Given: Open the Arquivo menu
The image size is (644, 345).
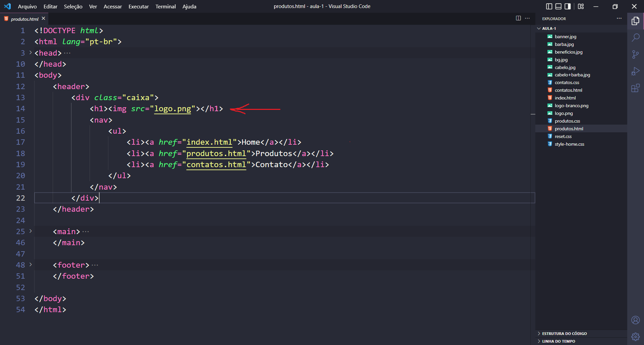Looking at the screenshot, I should pyautogui.click(x=27, y=6).
